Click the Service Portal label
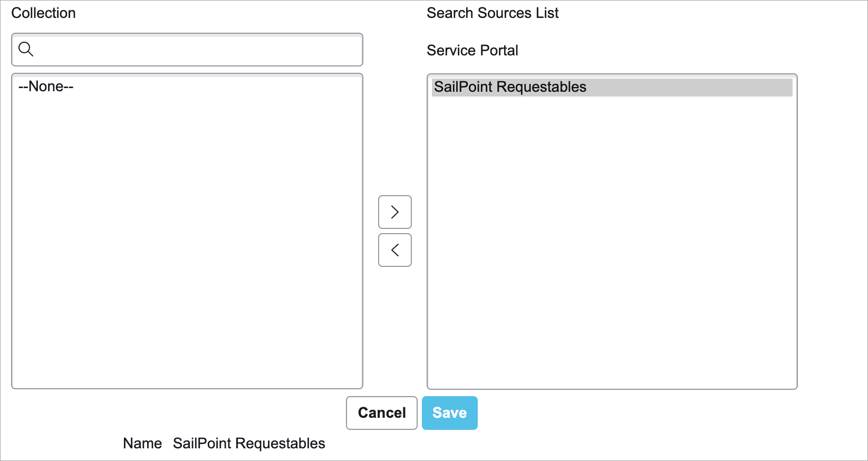868x461 pixels. click(x=472, y=51)
